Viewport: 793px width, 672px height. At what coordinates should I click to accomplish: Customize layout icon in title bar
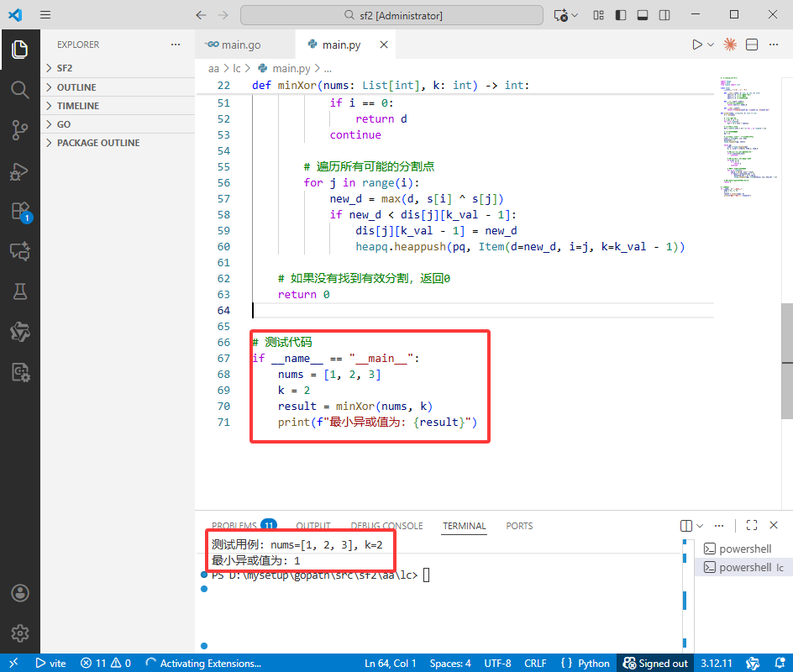598,15
